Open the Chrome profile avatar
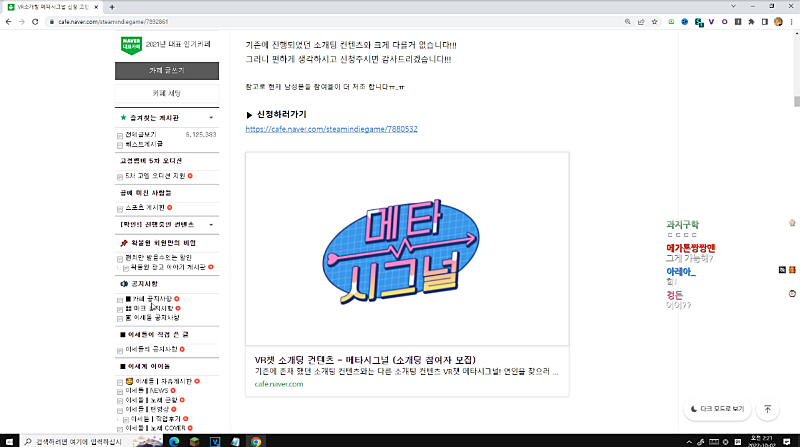800x447 pixels. (x=778, y=22)
